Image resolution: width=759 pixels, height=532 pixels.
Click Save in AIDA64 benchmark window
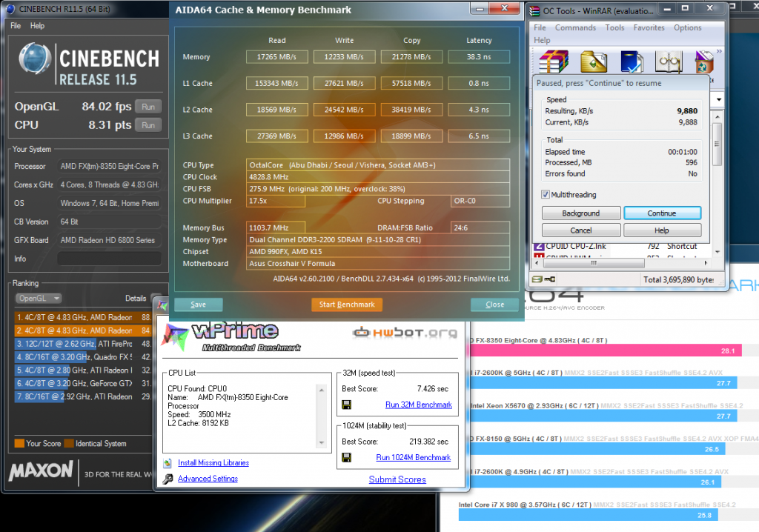(199, 305)
